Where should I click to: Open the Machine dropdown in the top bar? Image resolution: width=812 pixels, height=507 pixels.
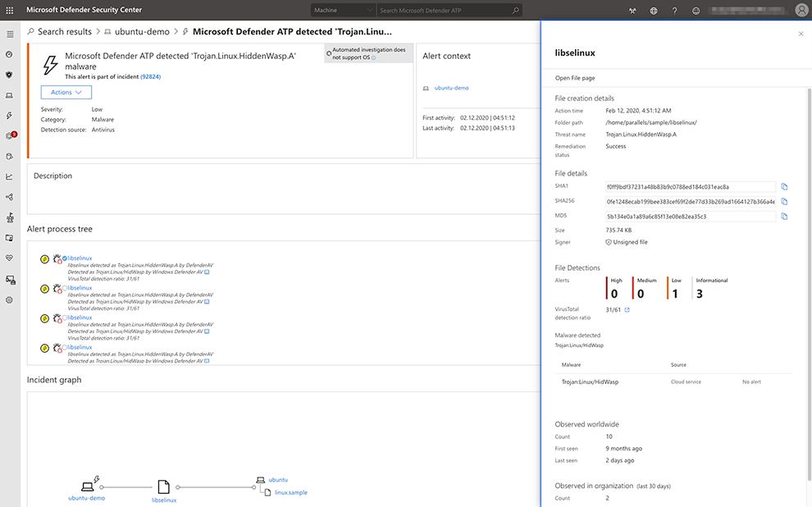(x=340, y=11)
